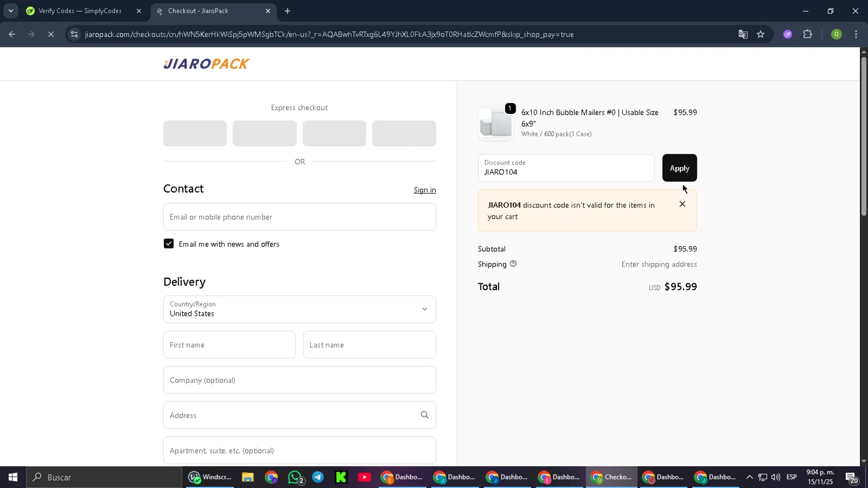
Task: Open the Sign in link
Action: 425,190
